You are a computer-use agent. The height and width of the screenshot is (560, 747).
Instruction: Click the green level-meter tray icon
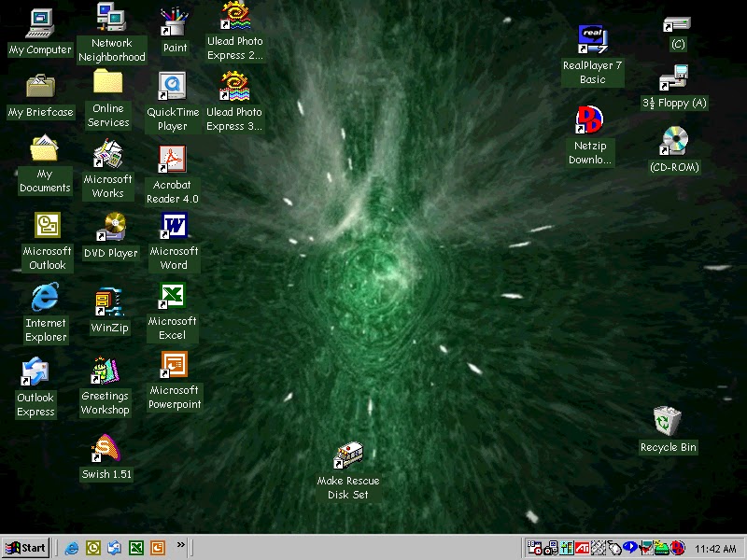[x=567, y=548]
